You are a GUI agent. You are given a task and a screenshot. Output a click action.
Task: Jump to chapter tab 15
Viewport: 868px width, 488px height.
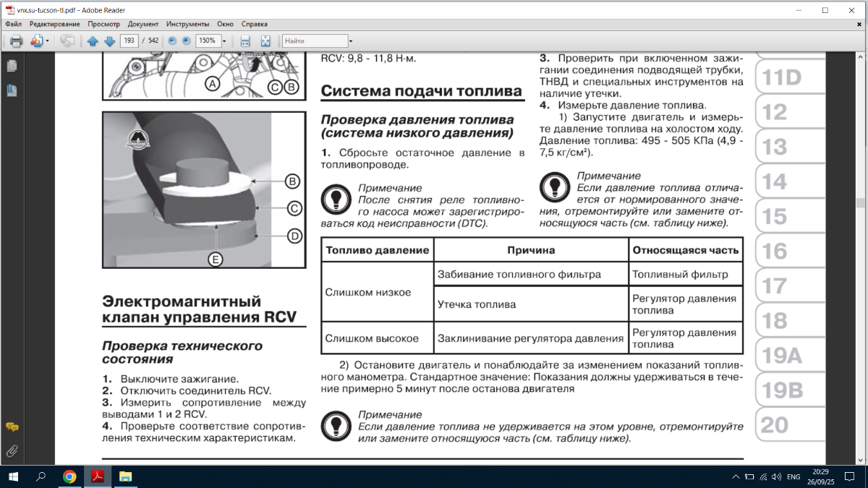(775, 216)
